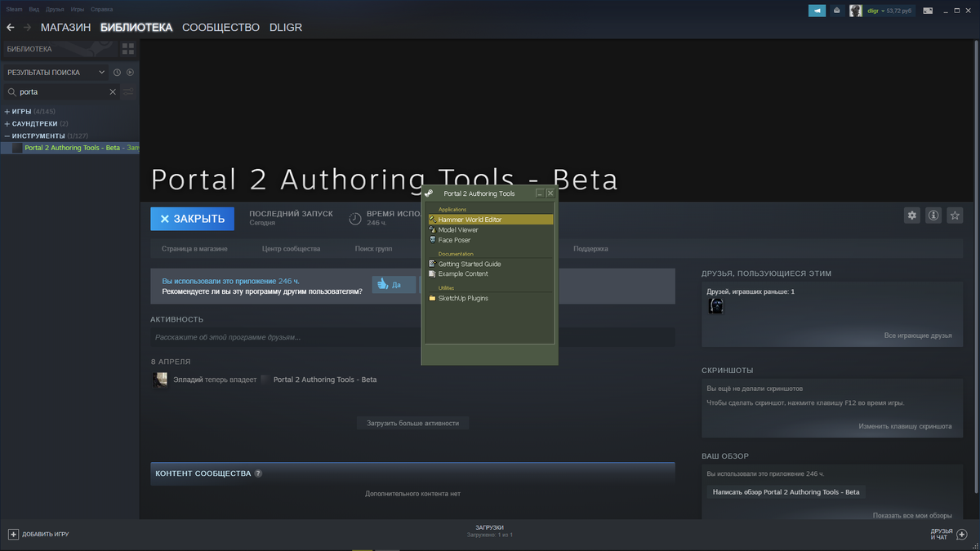980x551 pixels.
Task: Open 'Показать все мои обзоры' link
Action: [x=912, y=515]
